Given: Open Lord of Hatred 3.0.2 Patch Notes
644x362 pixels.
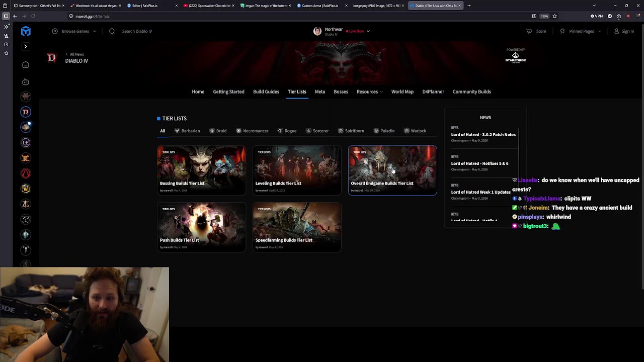Looking at the screenshot, I should tap(483, 135).
